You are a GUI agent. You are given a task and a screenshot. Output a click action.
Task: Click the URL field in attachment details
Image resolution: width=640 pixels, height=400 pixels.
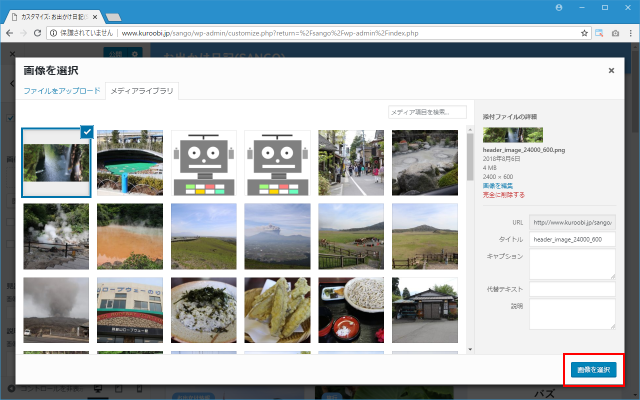(572, 222)
